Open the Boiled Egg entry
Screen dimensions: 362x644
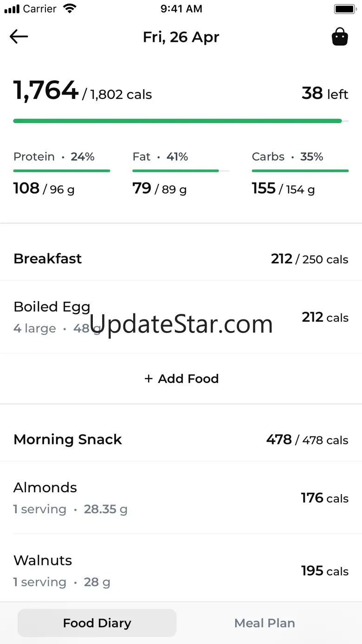[x=181, y=317]
